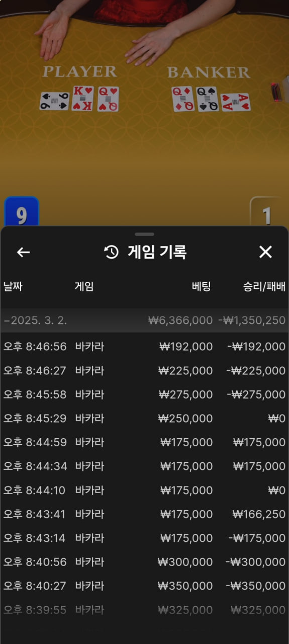
Task: Open the 오후 8:46:27 record
Action: point(145,371)
